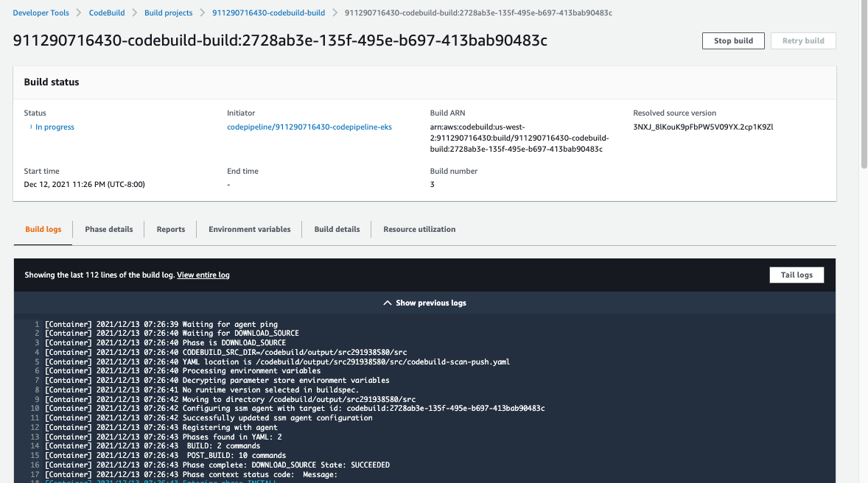868x483 pixels.
Task: Click the In progress status text
Action: (x=55, y=127)
